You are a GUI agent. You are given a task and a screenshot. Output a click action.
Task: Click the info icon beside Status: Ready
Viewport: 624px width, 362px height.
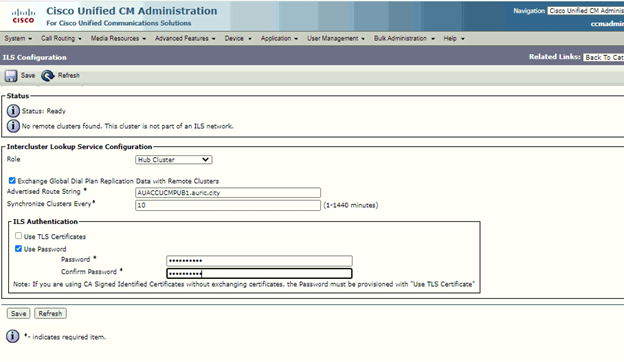13,111
